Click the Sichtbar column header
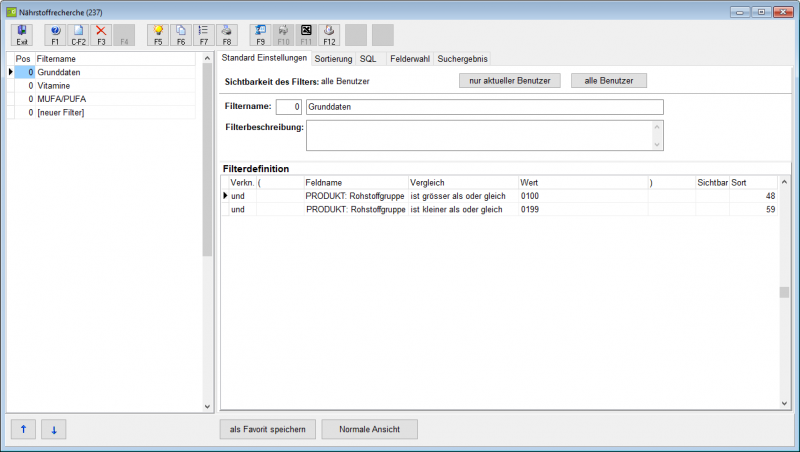The image size is (800, 452). click(x=712, y=183)
